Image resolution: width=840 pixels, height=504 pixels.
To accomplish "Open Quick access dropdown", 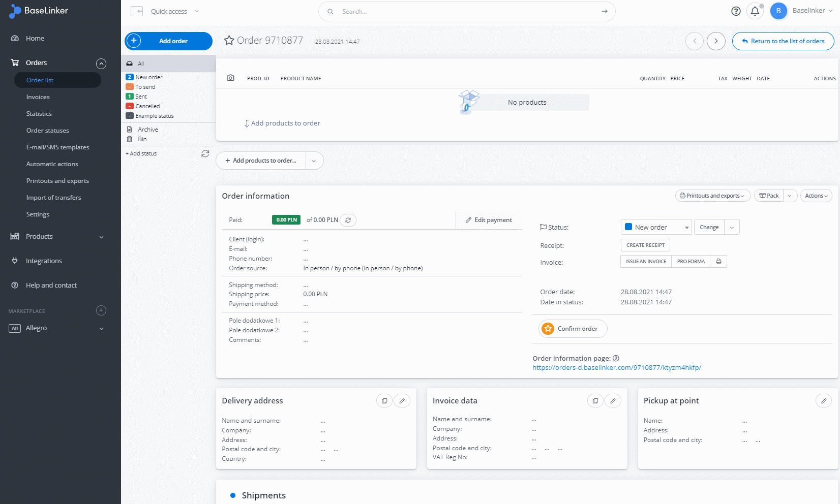I will (174, 11).
